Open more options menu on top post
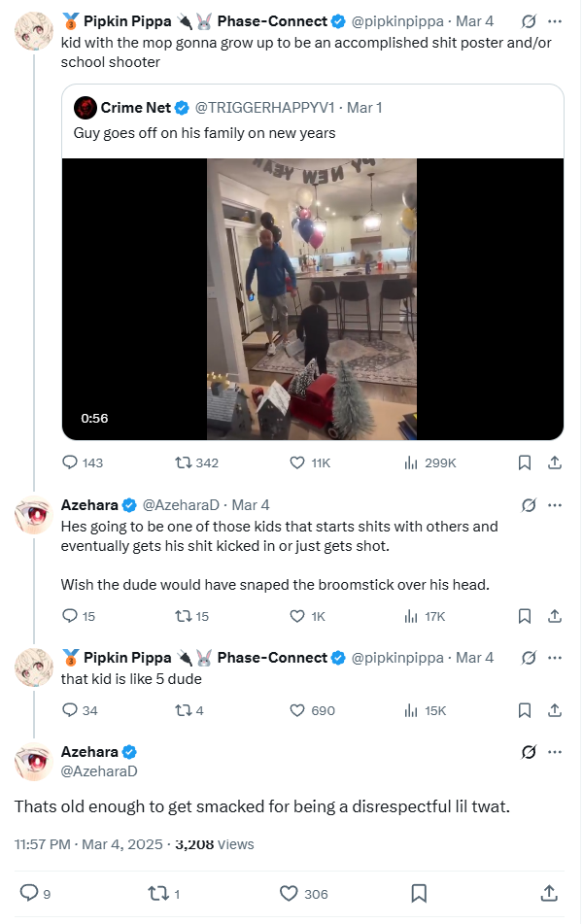The height and width of the screenshot is (924, 583). (x=555, y=21)
